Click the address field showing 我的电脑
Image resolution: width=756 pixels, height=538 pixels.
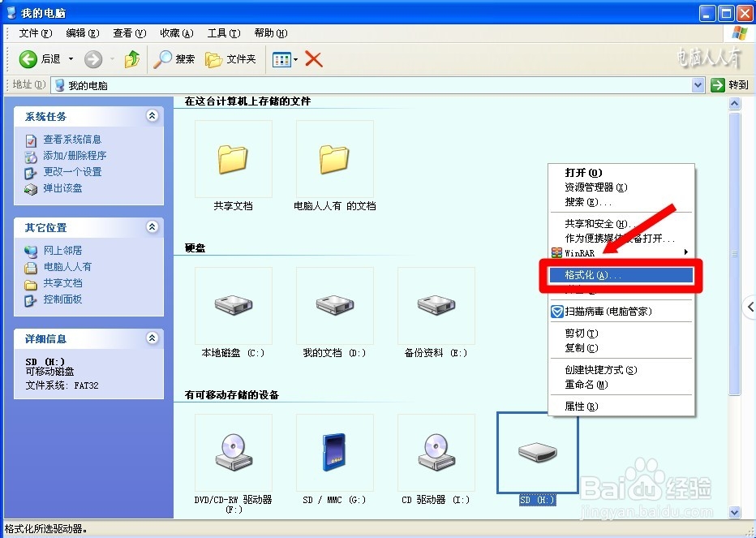(x=372, y=85)
